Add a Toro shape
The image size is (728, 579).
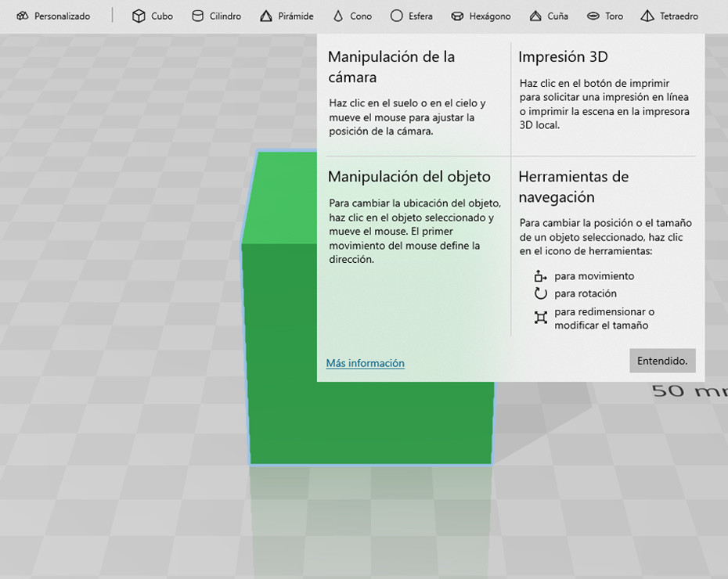(x=605, y=16)
